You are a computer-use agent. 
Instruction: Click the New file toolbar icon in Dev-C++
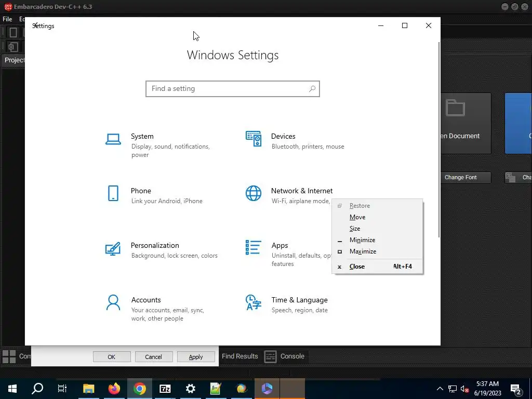[13, 32]
